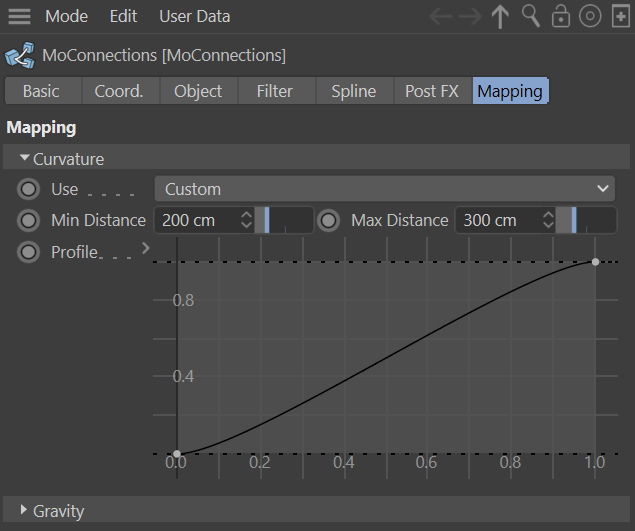Toggle the Max Distance keyframe dot
Viewport: 635px width, 531px height.
pos(329,220)
